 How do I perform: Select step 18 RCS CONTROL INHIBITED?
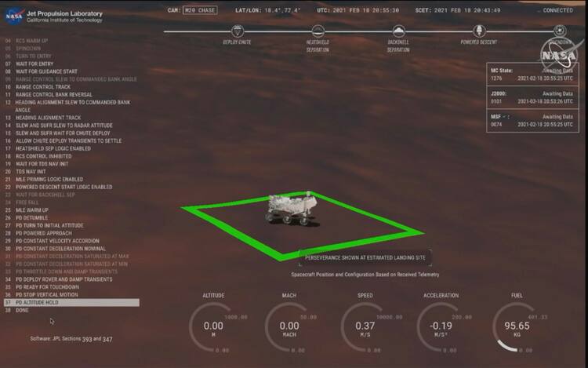[38, 156]
